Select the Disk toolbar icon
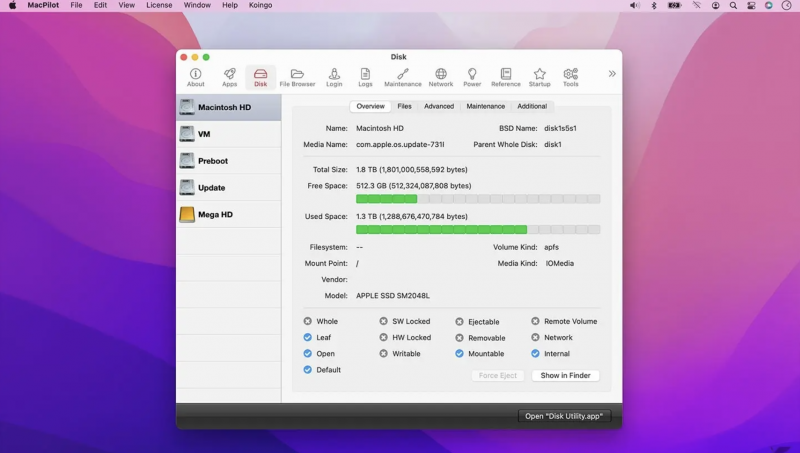Viewport: 800px width, 453px height. (260, 78)
